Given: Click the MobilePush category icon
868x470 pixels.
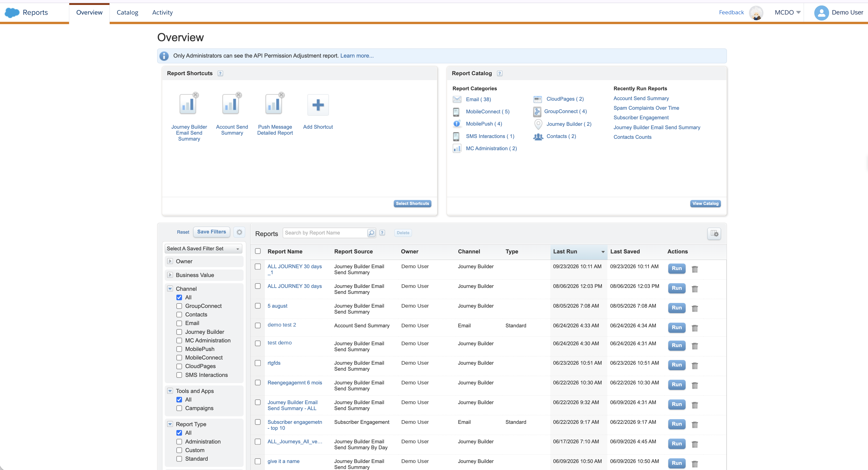Looking at the screenshot, I should 457,124.
